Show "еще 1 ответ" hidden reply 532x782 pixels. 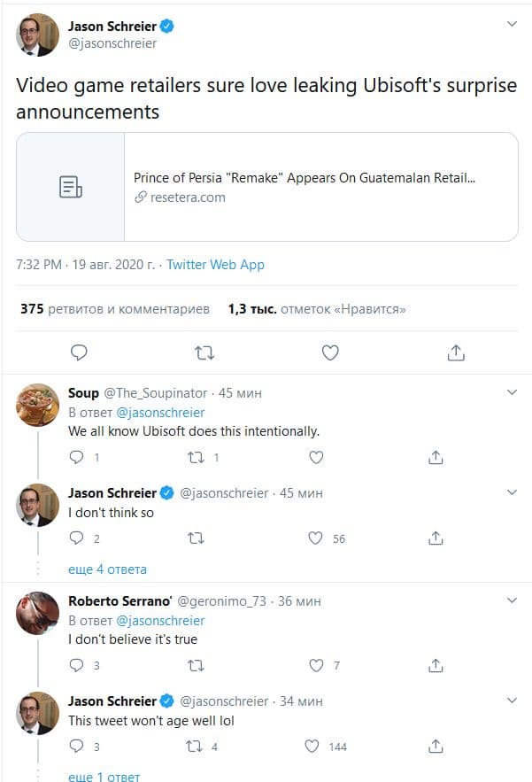(x=104, y=777)
